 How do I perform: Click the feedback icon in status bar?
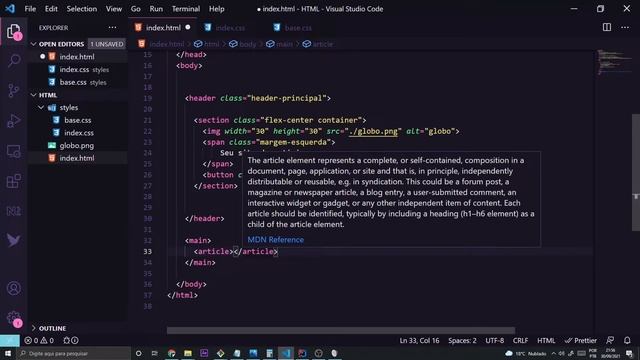(610, 340)
